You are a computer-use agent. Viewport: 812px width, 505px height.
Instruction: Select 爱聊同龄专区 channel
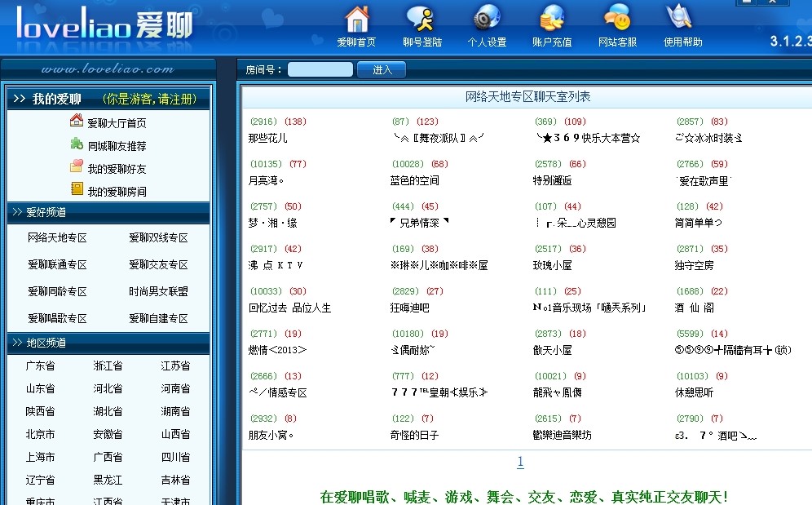tap(58, 292)
